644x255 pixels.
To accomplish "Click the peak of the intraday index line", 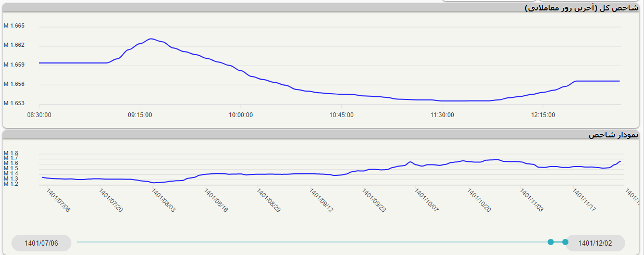I will pos(151,39).
